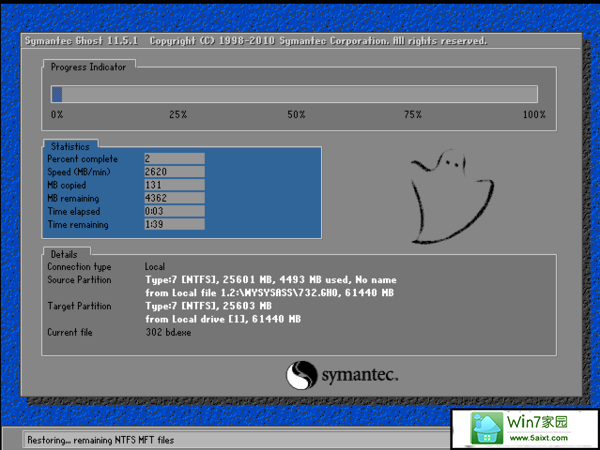Click the Progress Indicator group label
Image resolution: width=600 pixels, height=450 pixels.
[88, 67]
